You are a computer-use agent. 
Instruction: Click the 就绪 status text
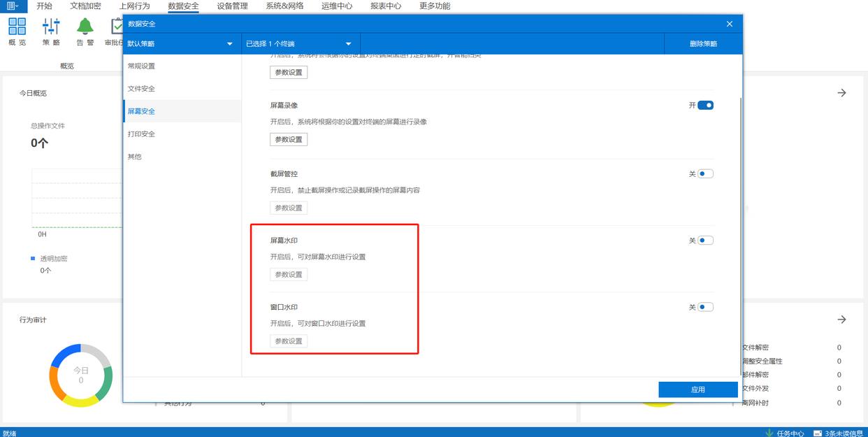coord(9,433)
